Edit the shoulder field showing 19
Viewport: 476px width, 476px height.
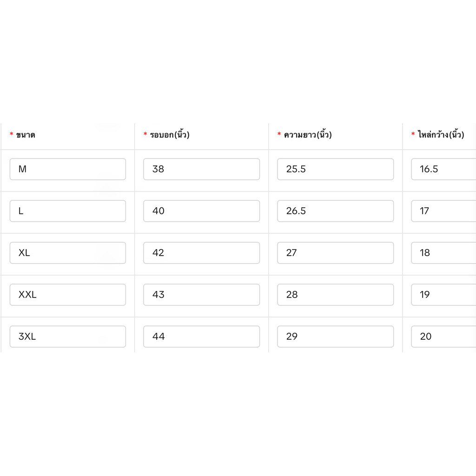(x=443, y=295)
